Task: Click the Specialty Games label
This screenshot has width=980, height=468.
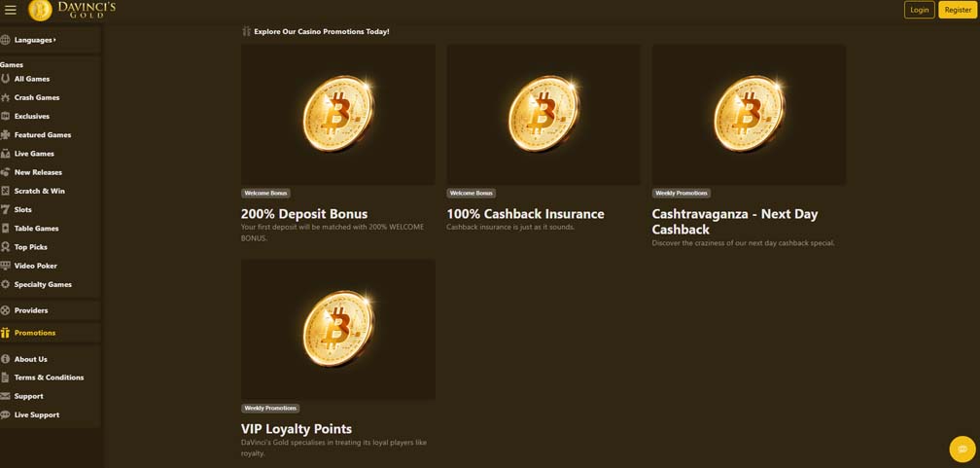Action: coord(43,285)
